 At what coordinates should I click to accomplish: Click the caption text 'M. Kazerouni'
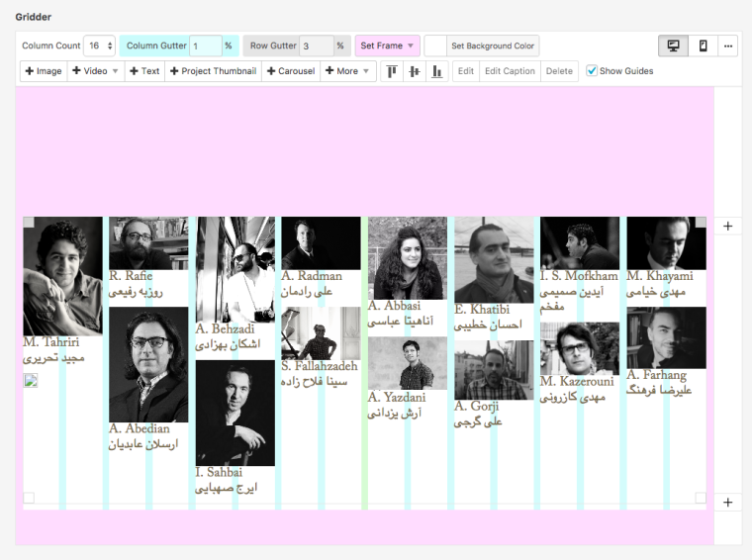point(577,382)
